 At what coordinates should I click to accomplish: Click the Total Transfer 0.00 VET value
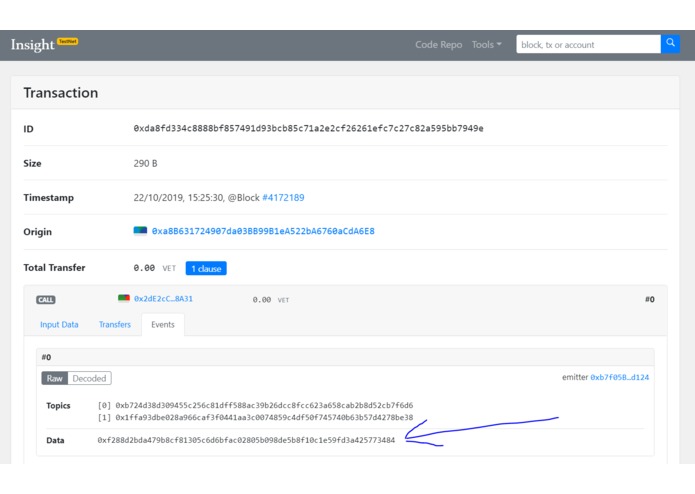(x=155, y=268)
